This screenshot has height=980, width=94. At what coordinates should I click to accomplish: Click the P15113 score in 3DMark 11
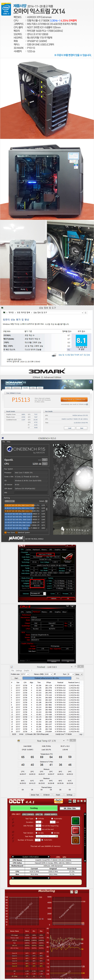click(x=21, y=400)
